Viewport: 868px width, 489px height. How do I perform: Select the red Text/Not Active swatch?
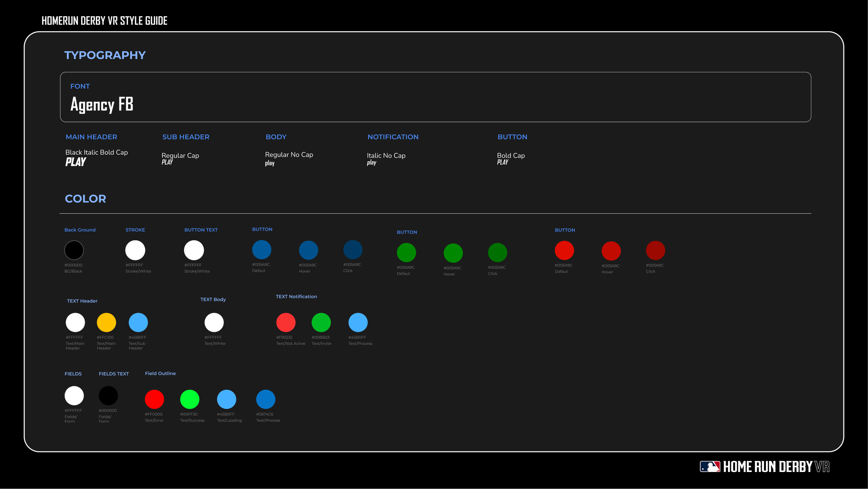(286, 323)
